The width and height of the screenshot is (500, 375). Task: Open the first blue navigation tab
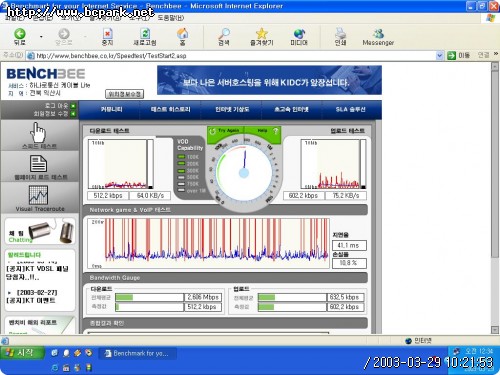[111, 109]
